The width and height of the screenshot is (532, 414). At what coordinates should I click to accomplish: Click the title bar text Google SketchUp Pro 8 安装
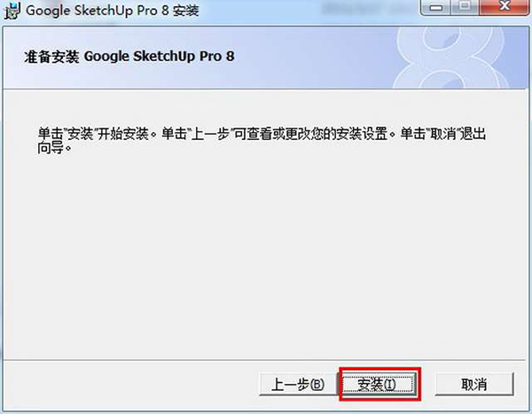click(x=113, y=10)
